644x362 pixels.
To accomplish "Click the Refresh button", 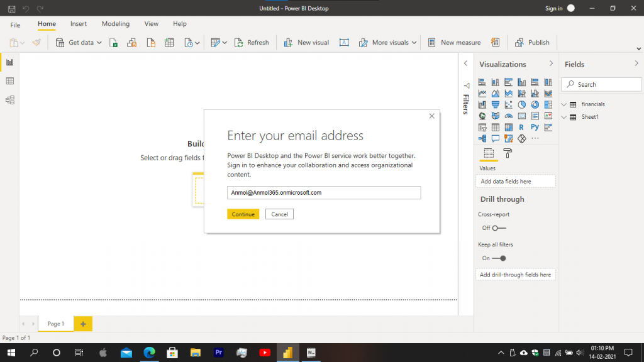I will pyautogui.click(x=252, y=43).
